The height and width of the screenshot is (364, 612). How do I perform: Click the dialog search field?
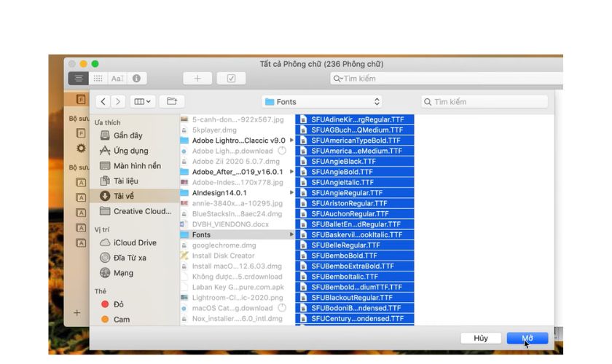pos(484,102)
